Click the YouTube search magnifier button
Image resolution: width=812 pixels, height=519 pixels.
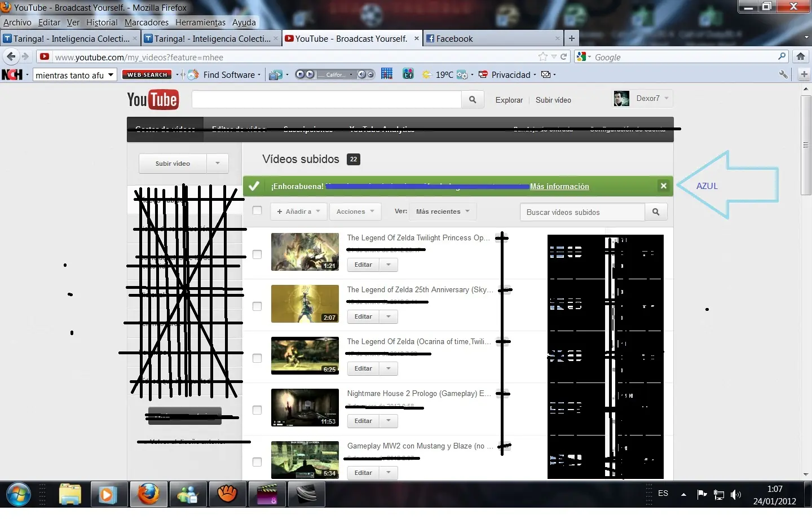click(473, 100)
